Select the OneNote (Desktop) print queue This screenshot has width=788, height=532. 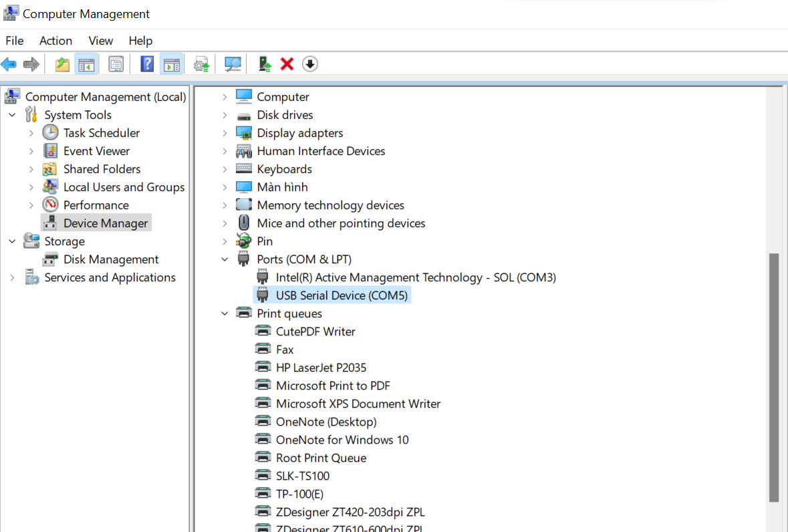click(x=326, y=422)
